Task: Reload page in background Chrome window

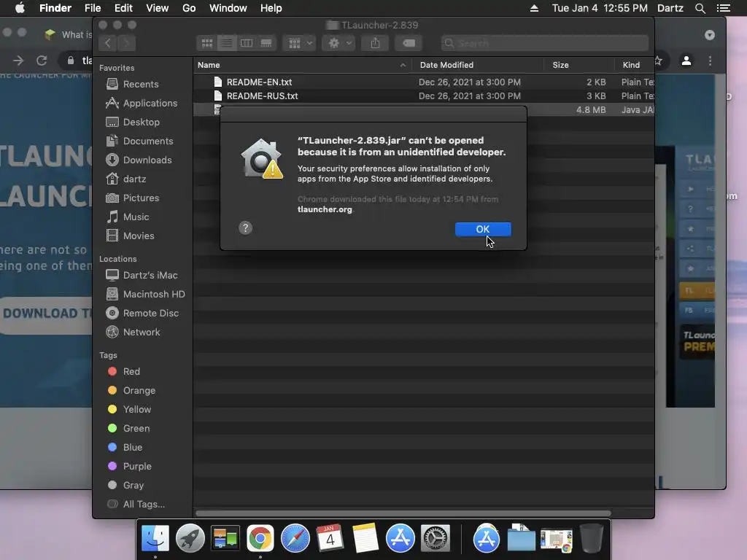Action: click(x=42, y=61)
